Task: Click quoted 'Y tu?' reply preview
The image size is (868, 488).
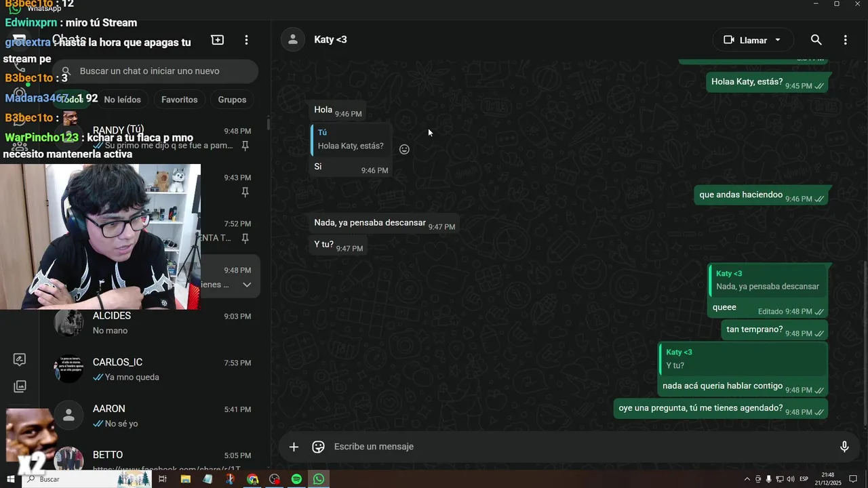Action: coord(743,359)
